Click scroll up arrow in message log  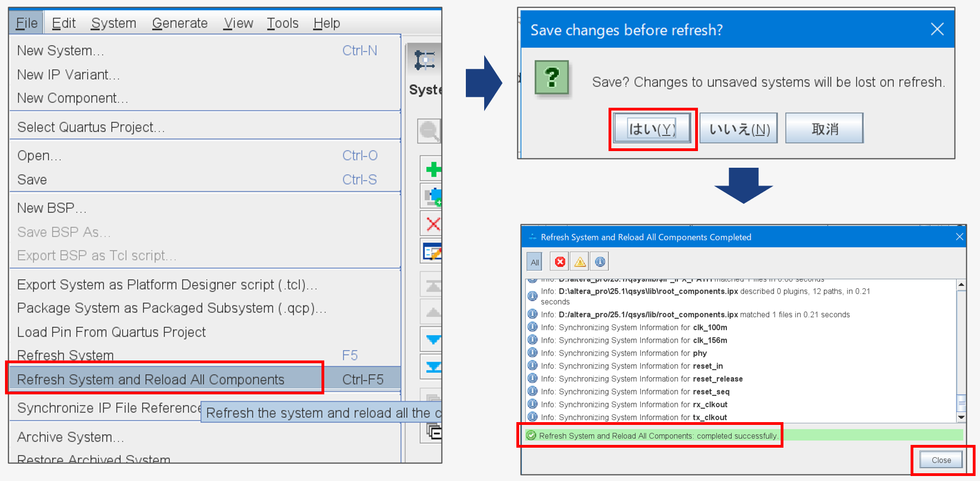[961, 285]
